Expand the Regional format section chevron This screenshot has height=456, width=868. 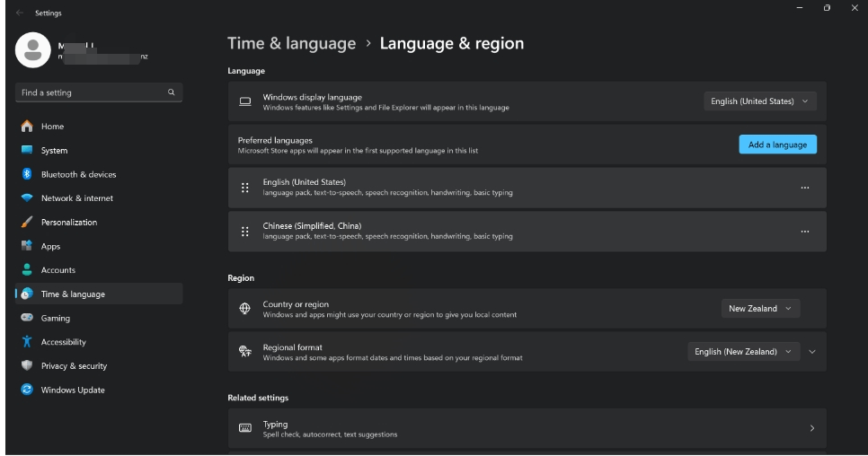[812, 352]
